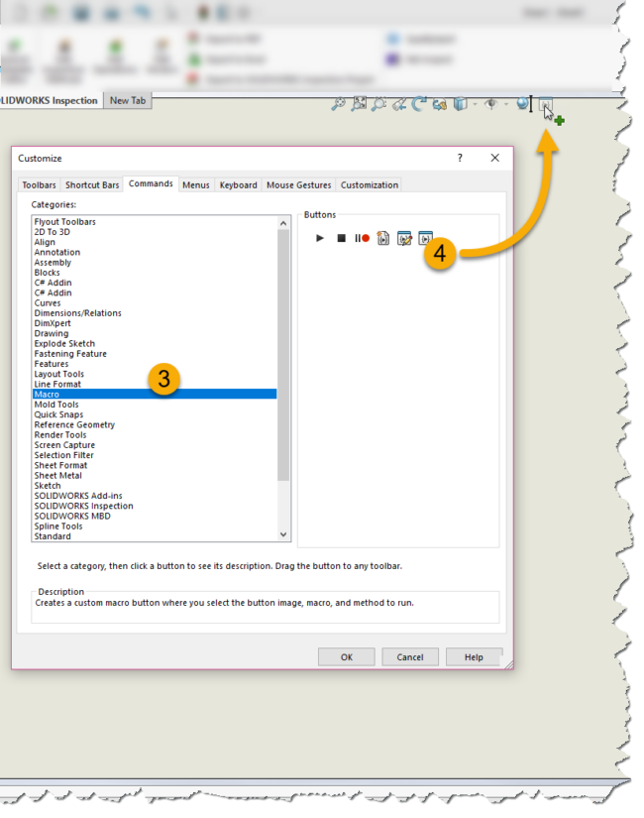Select SOLIDWORKS MBD in Categories list
The height and width of the screenshot is (818, 644).
(74, 517)
